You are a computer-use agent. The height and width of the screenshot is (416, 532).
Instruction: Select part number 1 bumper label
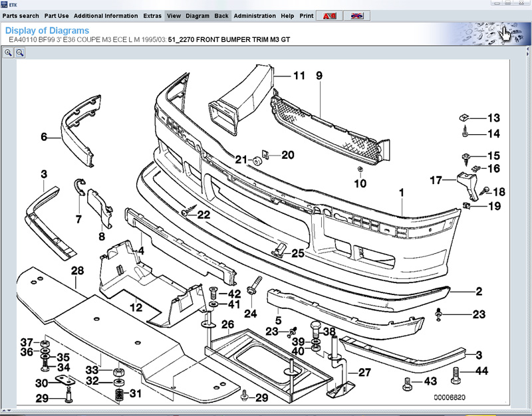coord(402,193)
